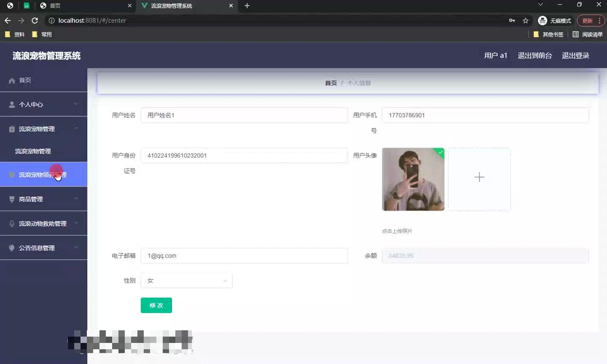Image resolution: width=607 pixels, height=364 pixels.
Task: Click 流浪宠物管理系统 title text
Action: point(46,56)
